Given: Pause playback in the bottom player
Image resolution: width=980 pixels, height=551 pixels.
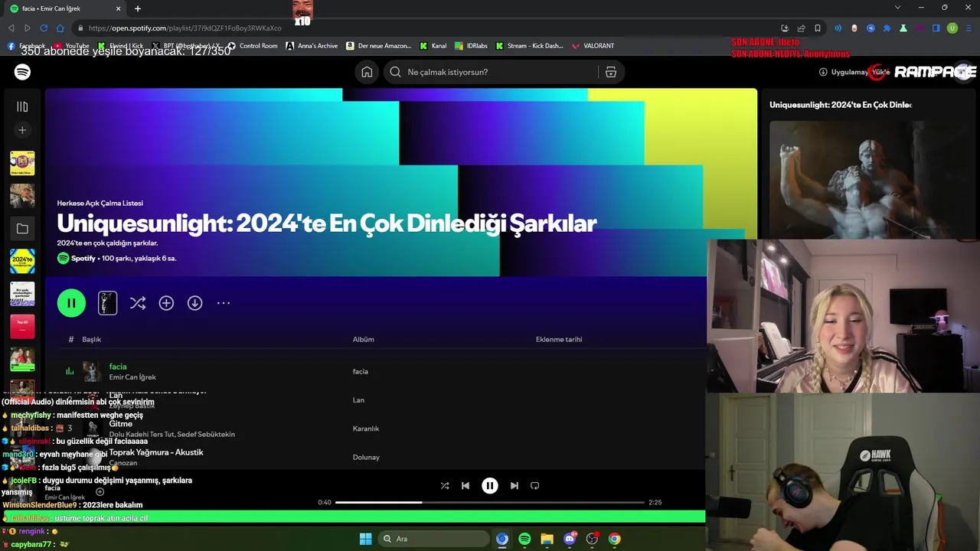Looking at the screenshot, I should [x=490, y=485].
